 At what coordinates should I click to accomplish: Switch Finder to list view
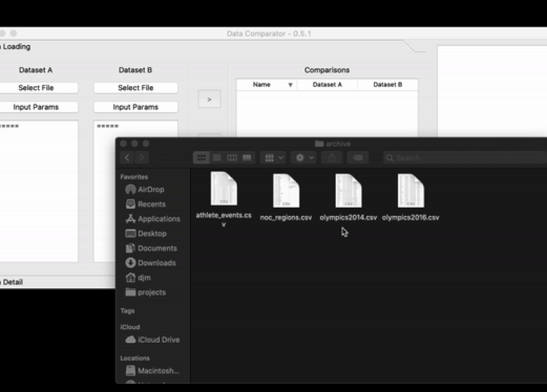217,158
